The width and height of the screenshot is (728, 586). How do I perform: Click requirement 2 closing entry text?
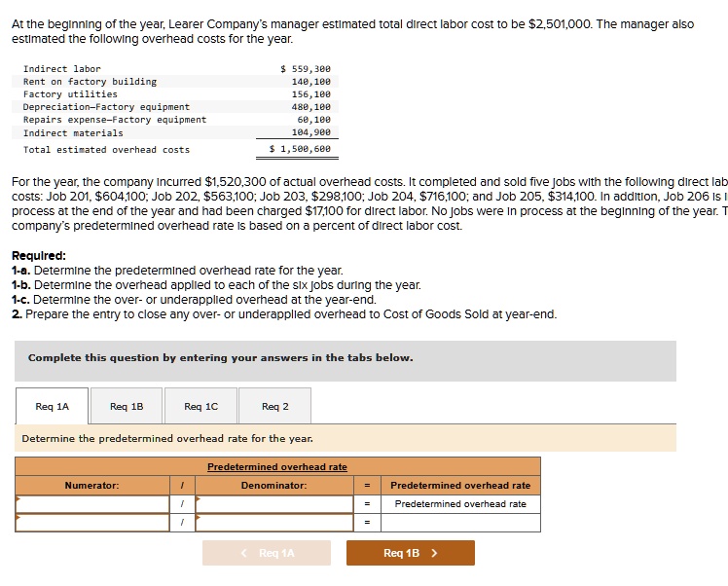pos(284,314)
